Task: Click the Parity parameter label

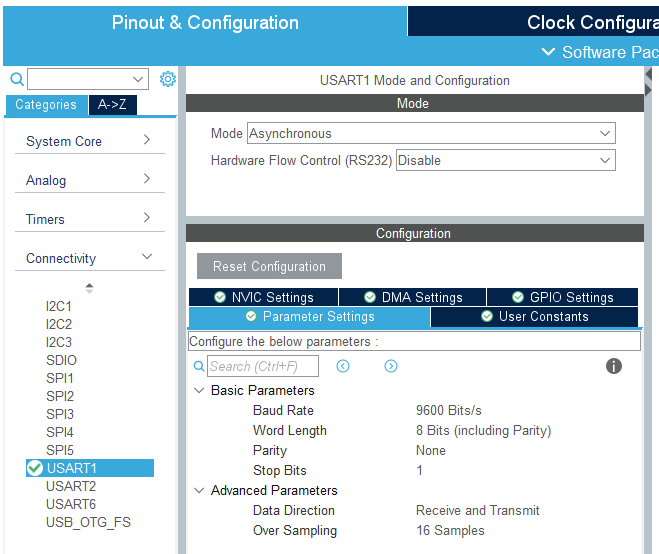Action: click(270, 450)
